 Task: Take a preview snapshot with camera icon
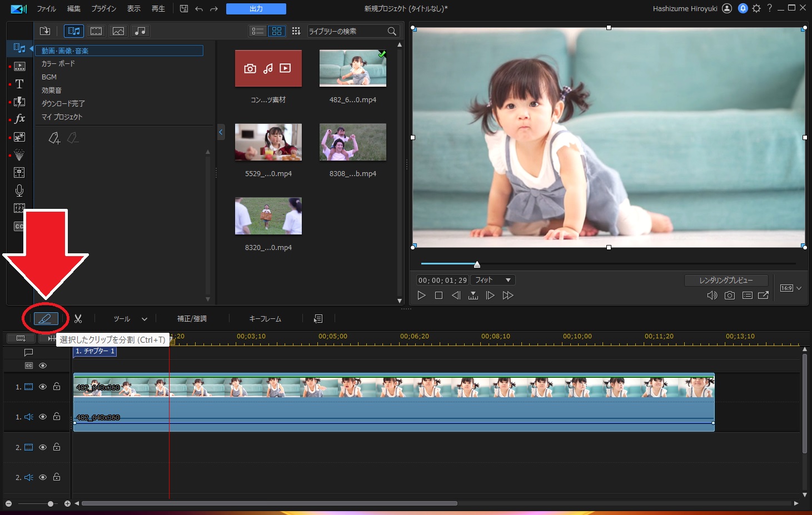pyautogui.click(x=730, y=296)
